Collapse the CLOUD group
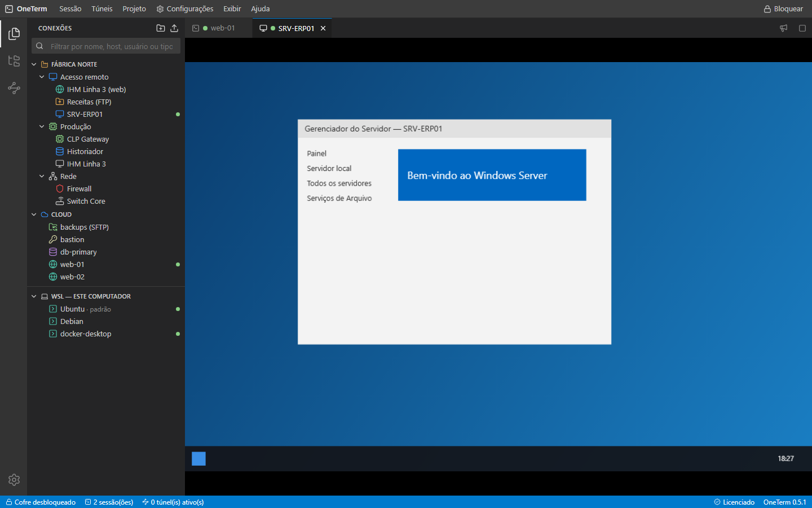 (34, 214)
